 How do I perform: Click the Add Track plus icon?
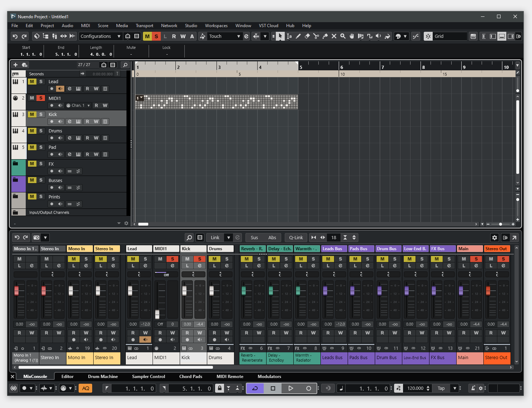coord(15,65)
